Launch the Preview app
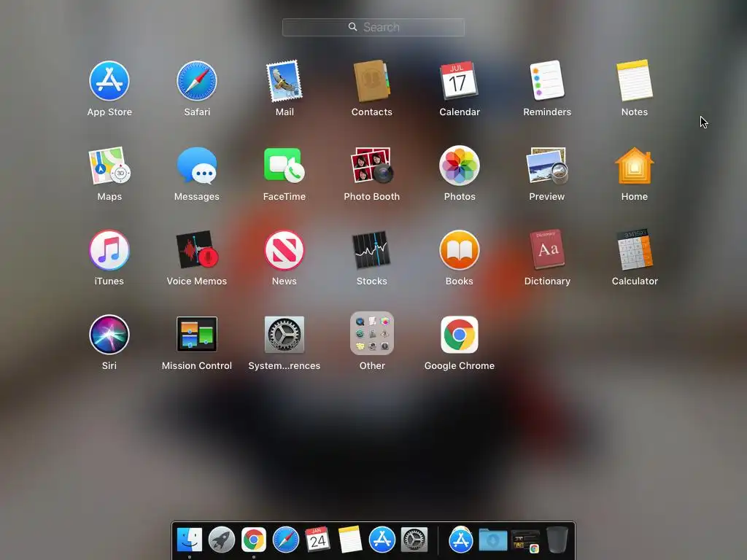 (547, 166)
